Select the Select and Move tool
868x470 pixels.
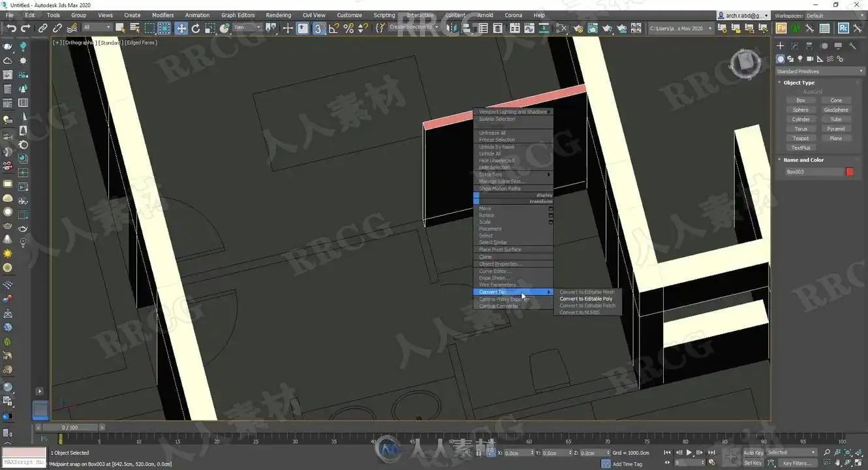181,28
